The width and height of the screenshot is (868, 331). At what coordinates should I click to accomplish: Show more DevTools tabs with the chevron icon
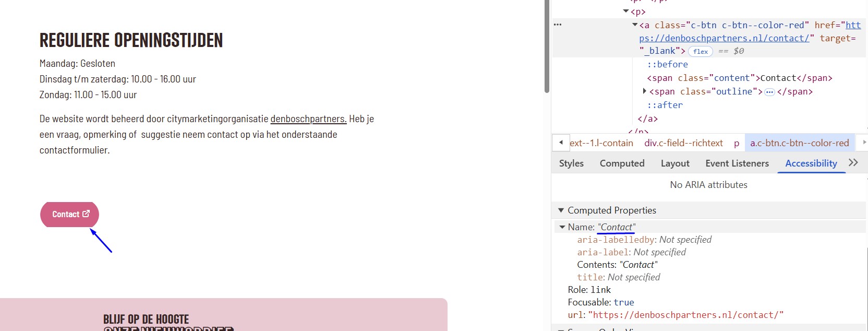coord(853,163)
